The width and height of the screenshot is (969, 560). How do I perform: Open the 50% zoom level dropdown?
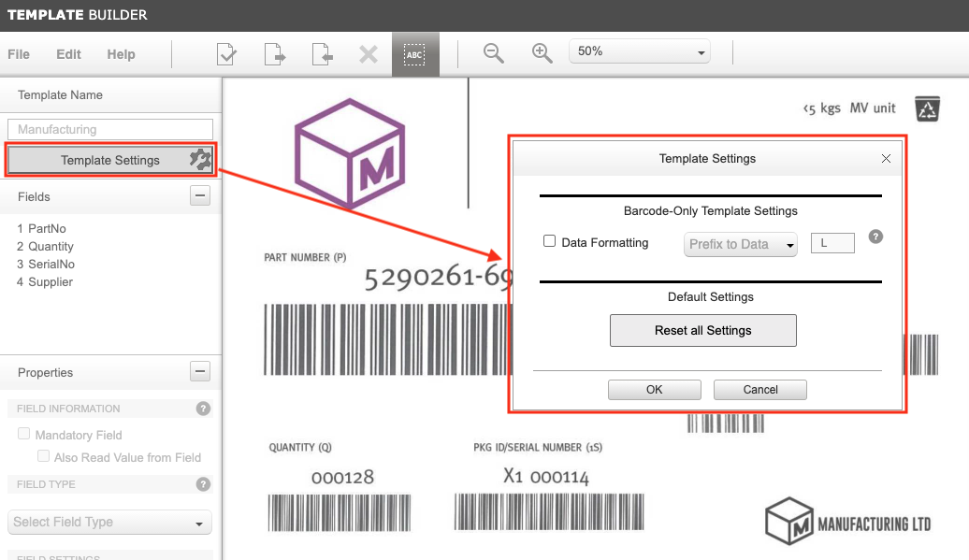[640, 51]
